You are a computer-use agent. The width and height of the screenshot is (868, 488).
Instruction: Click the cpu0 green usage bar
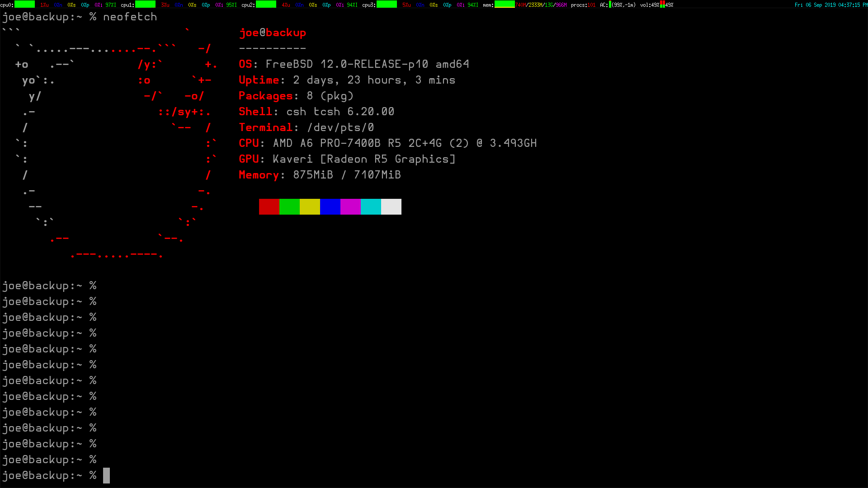[25, 5]
